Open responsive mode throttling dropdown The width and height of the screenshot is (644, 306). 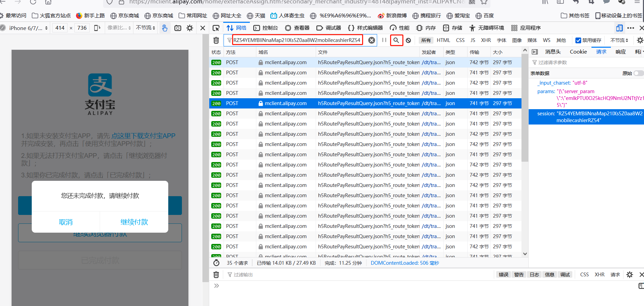[x=145, y=28]
